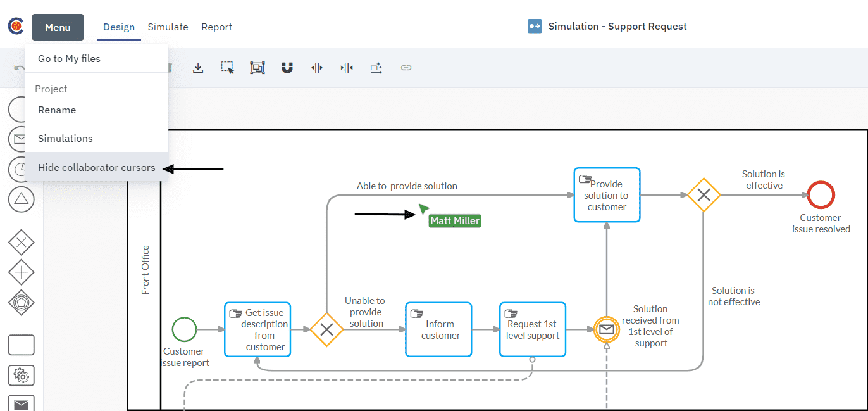Switch to the Simulate tab

coord(168,27)
